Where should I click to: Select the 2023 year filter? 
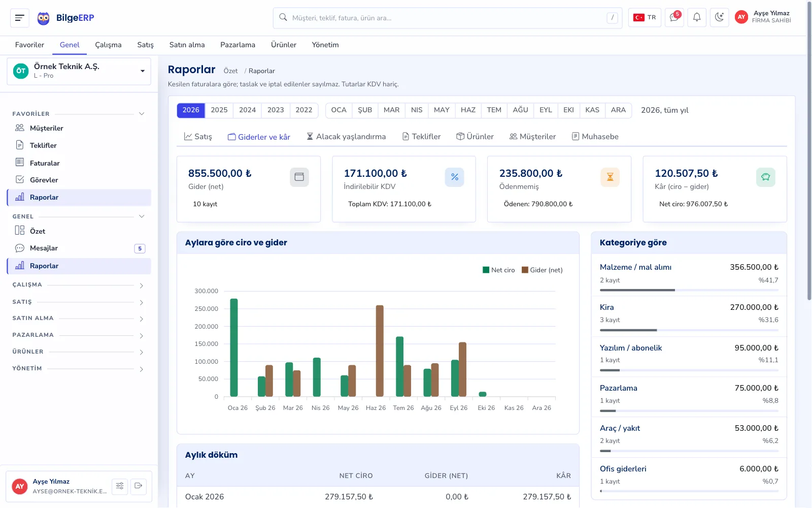click(276, 110)
